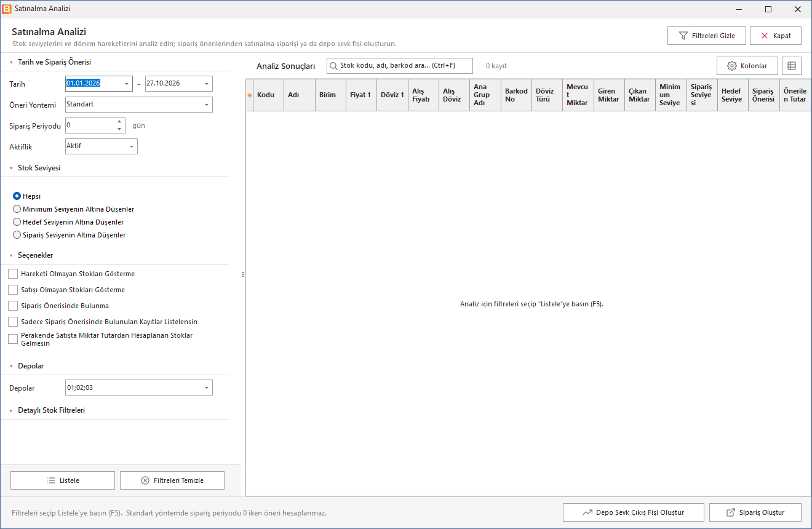The width and height of the screenshot is (812, 529).
Task: Create order with Sipariş Oluştur
Action: (x=755, y=512)
